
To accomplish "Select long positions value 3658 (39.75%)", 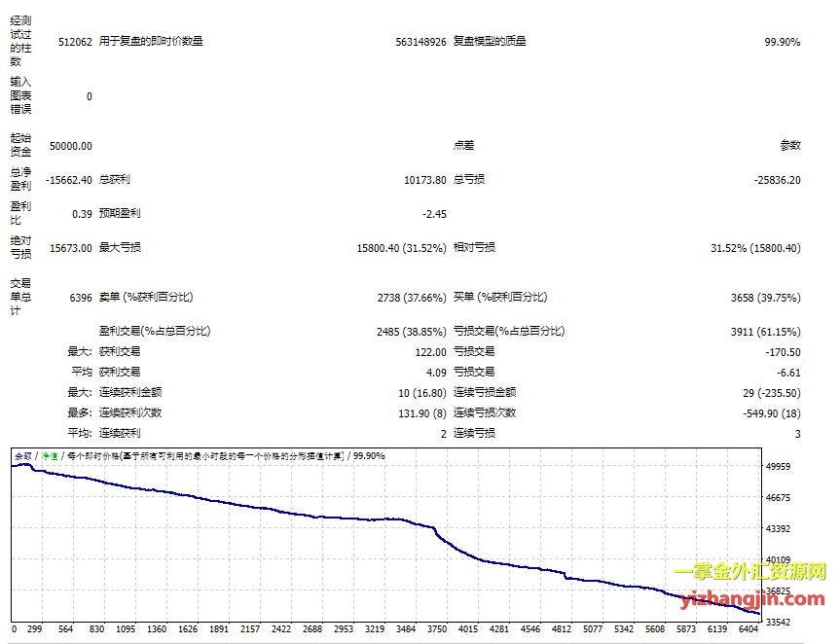I will pyautogui.click(x=765, y=298).
